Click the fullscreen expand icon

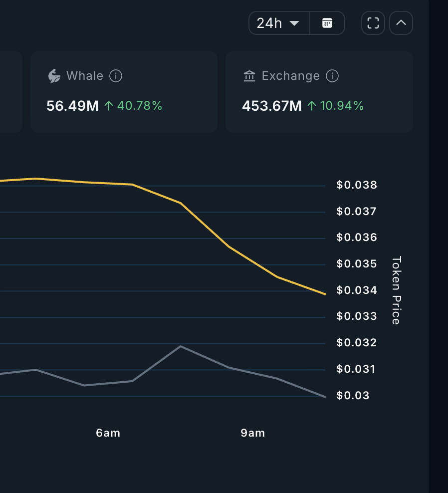pyautogui.click(x=373, y=22)
